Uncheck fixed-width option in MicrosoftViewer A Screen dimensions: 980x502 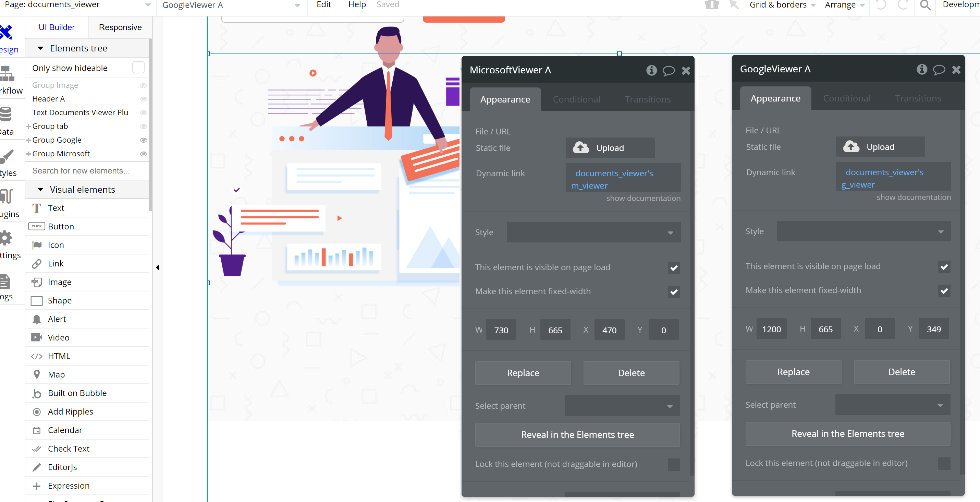pos(674,292)
